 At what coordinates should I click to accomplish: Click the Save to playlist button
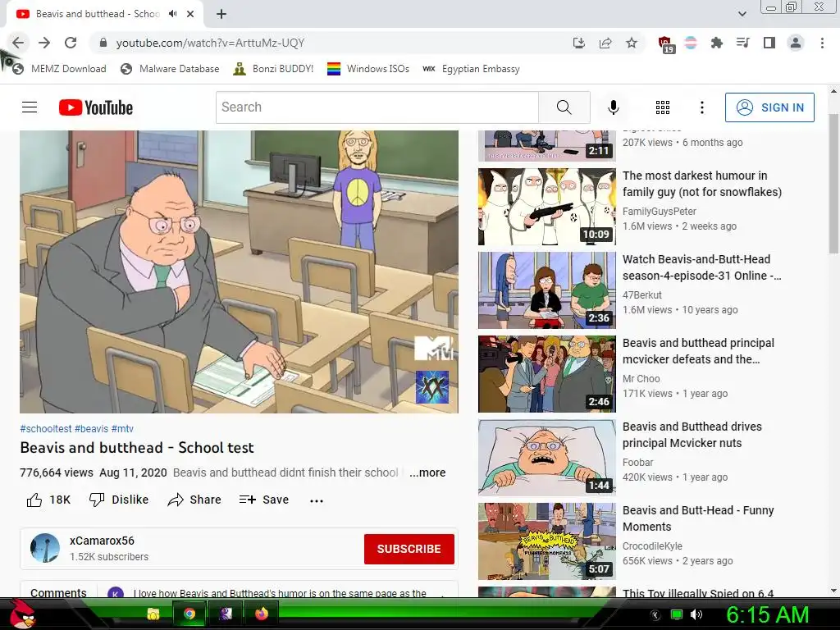[x=264, y=500]
